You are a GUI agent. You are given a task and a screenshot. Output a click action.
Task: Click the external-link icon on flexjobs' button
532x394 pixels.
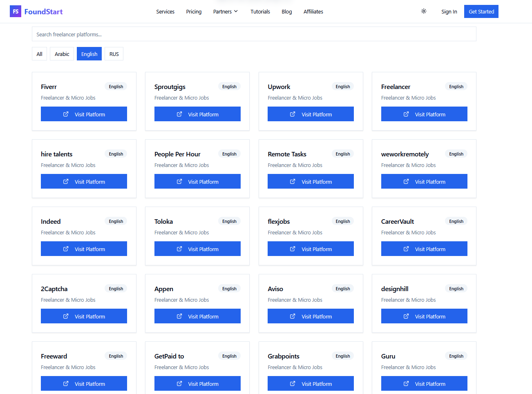pyautogui.click(x=293, y=249)
